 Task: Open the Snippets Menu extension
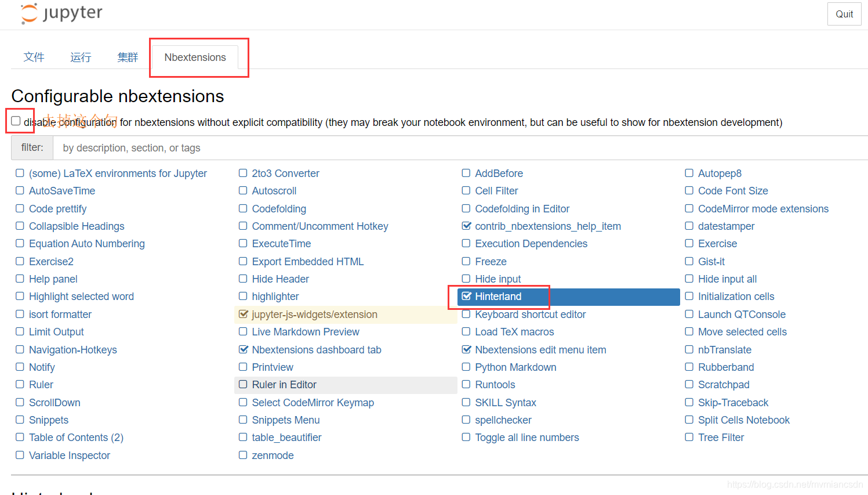[286, 420]
